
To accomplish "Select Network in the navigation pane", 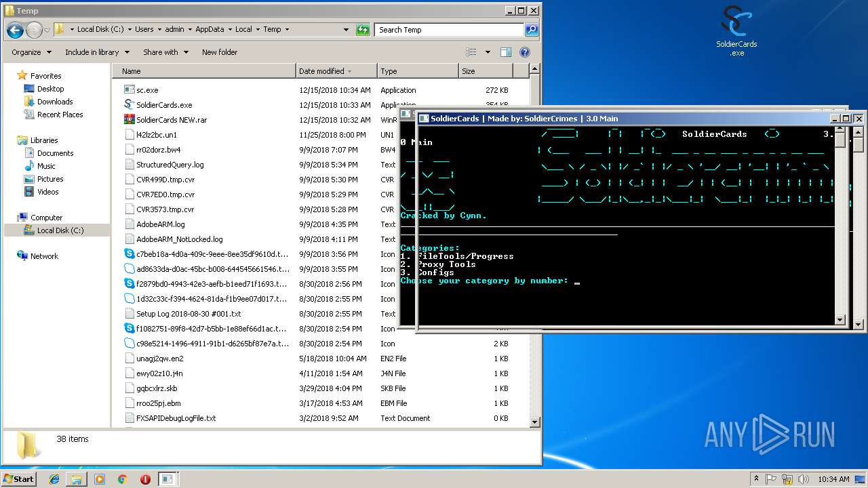I will 44,256.
